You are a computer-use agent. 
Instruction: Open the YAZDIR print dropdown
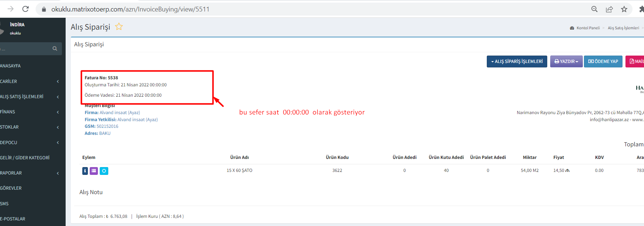(x=566, y=62)
